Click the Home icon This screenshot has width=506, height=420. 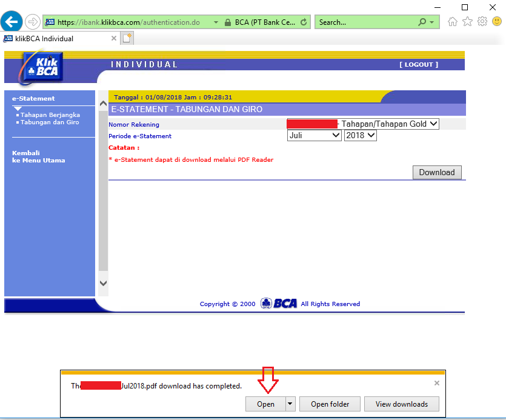453,22
